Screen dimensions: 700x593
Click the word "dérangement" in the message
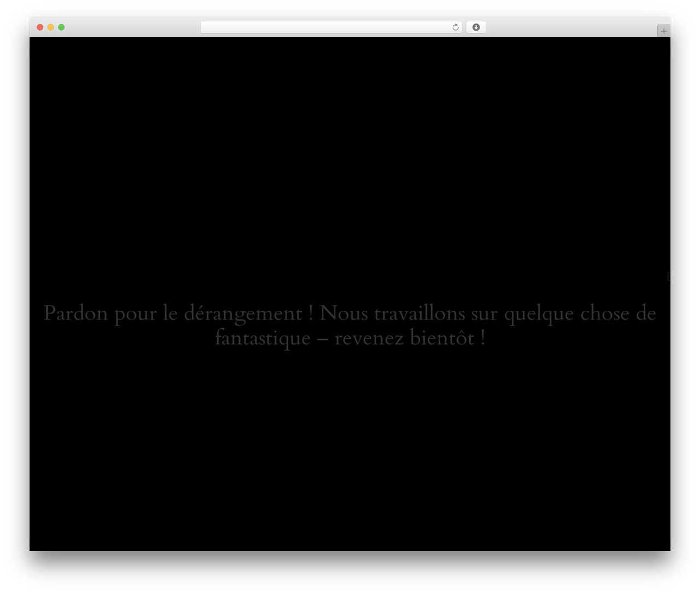(243, 313)
